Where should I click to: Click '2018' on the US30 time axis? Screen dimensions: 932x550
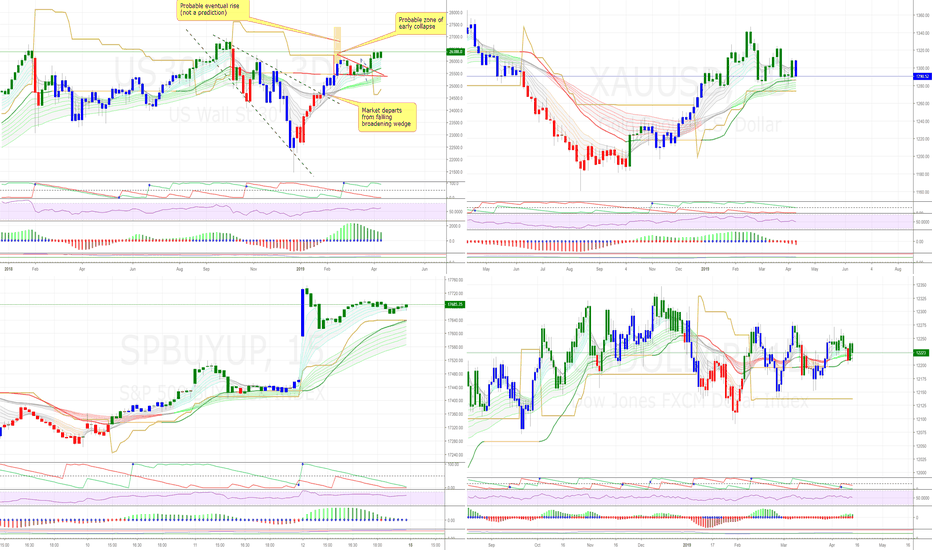point(9,269)
